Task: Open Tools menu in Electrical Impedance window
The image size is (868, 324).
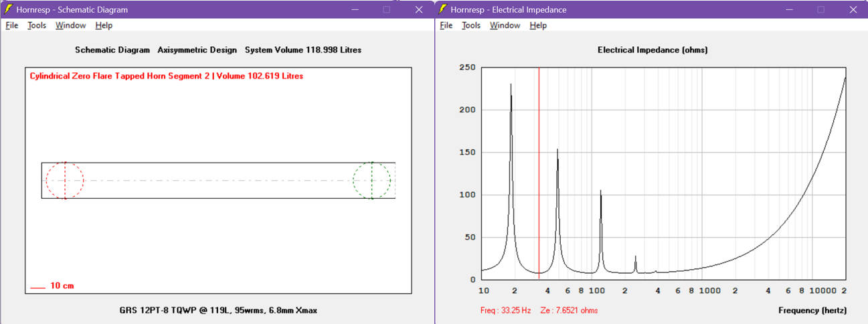Action: click(471, 25)
